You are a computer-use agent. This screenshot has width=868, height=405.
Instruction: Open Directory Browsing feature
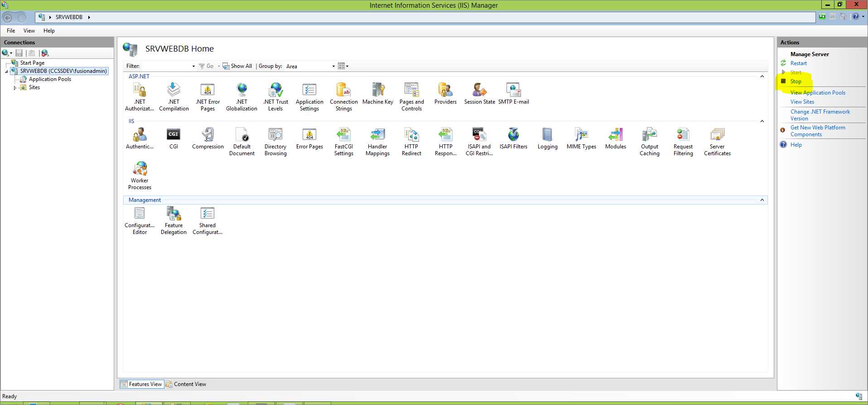275,142
